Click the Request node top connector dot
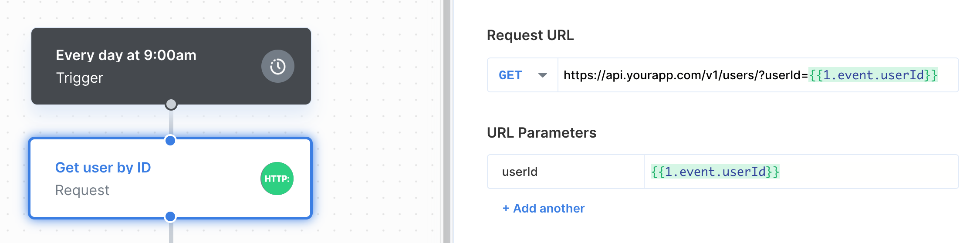Screen dimensions: 980x243 (170, 140)
